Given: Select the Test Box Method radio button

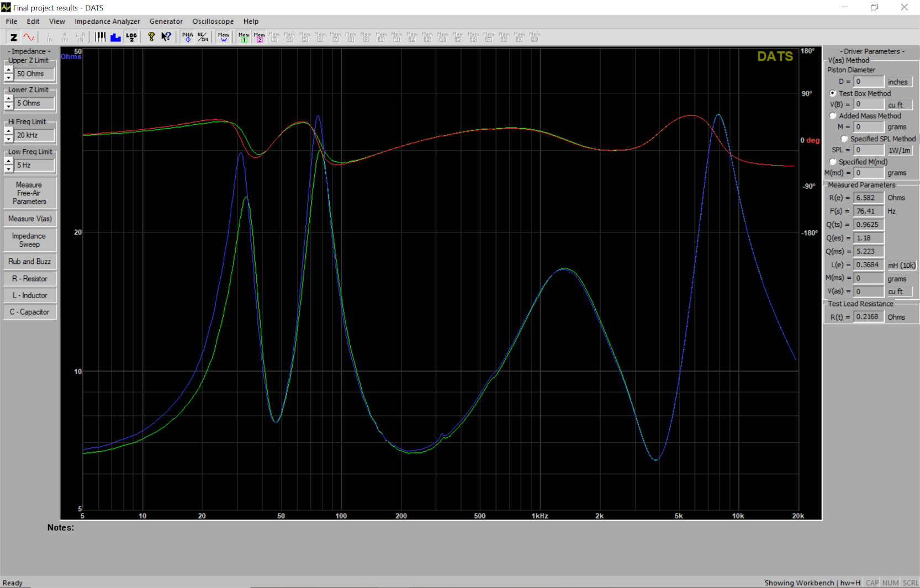Looking at the screenshot, I should (x=833, y=93).
